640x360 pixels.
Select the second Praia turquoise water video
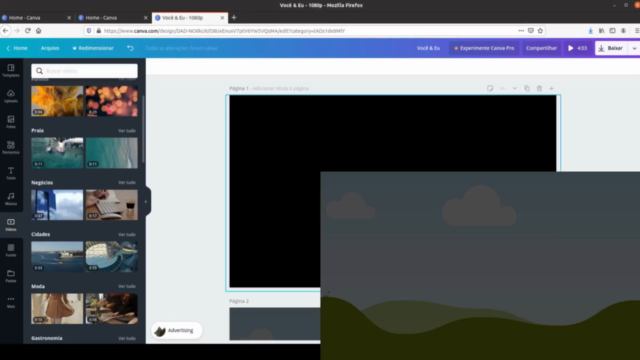tap(111, 153)
